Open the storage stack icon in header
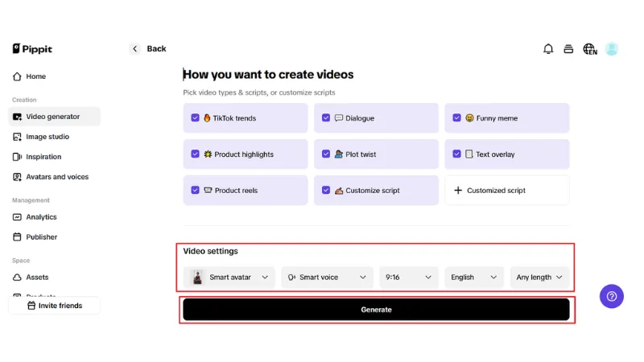644x362 pixels. [568, 49]
